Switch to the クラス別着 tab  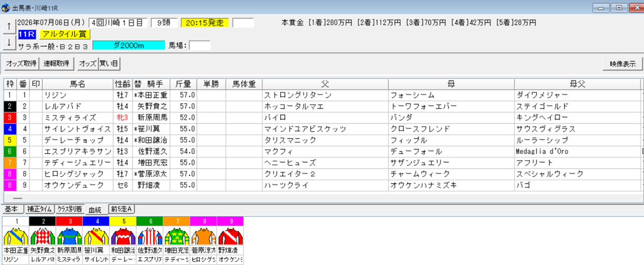[71, 209]
